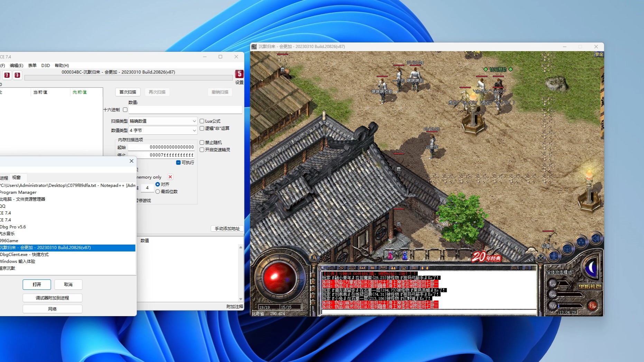Click the two-figures group icon in chat toolbar
This screenshot has height=362, width=644.
point(393,268)
